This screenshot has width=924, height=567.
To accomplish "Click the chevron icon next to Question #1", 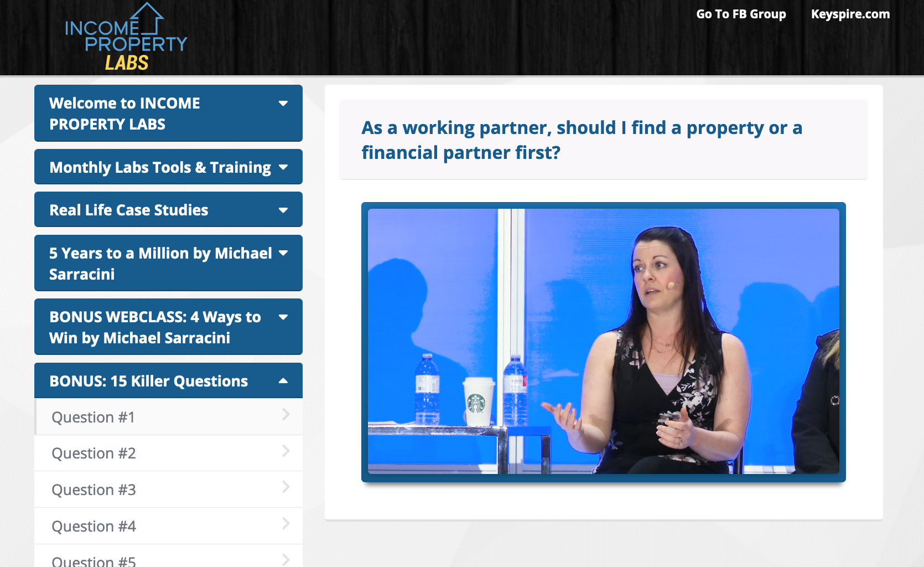I will click(x=285, y=415).
